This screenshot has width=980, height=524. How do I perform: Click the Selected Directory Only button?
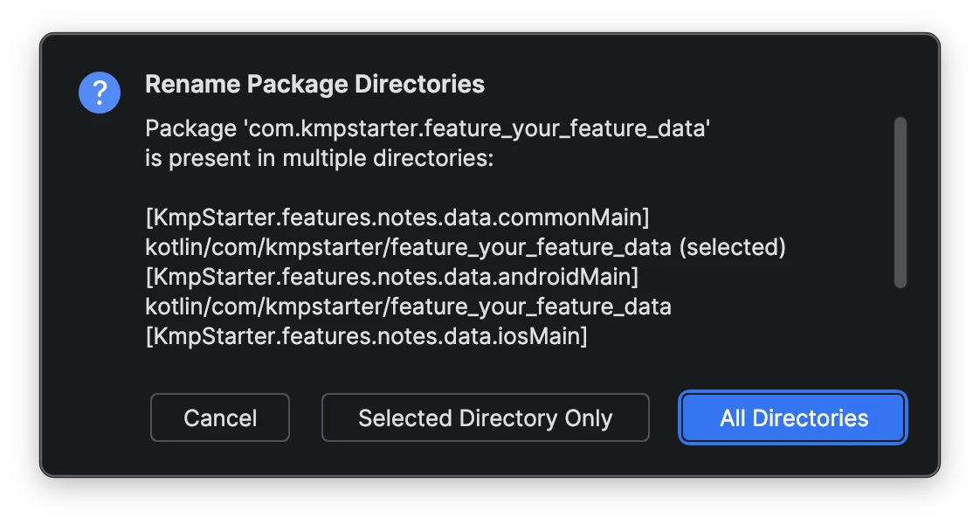coord(485,417)
